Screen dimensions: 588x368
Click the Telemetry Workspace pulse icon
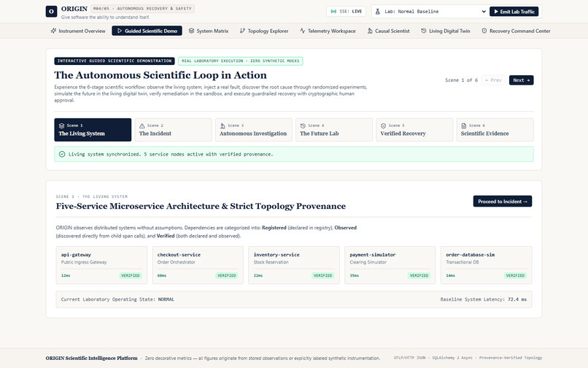(x=303, y=31)
